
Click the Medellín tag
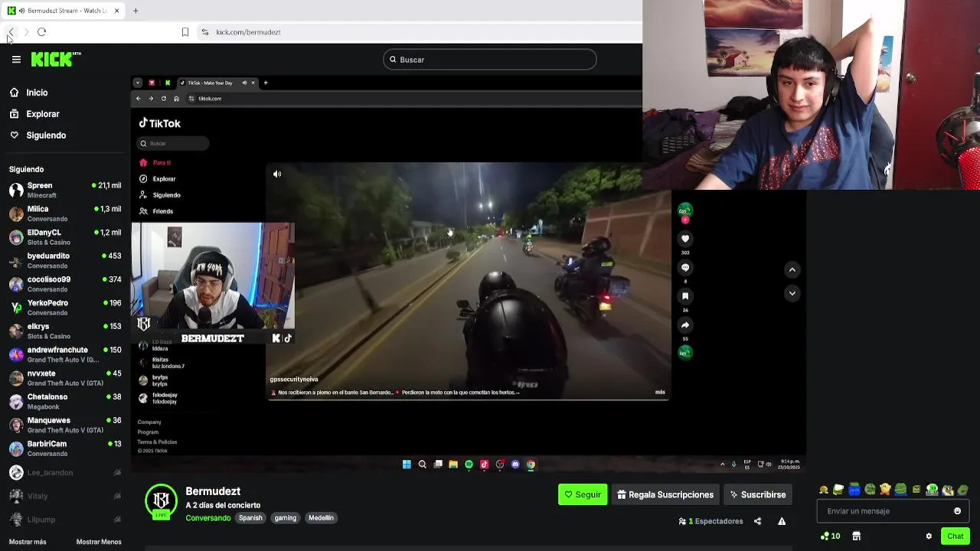pyautogui.click(x=321, y=518)
